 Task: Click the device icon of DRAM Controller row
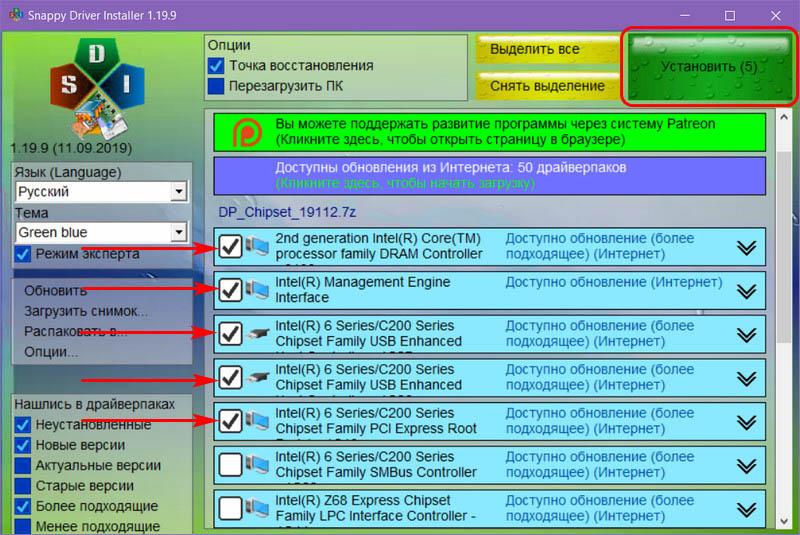coord(257,247)
